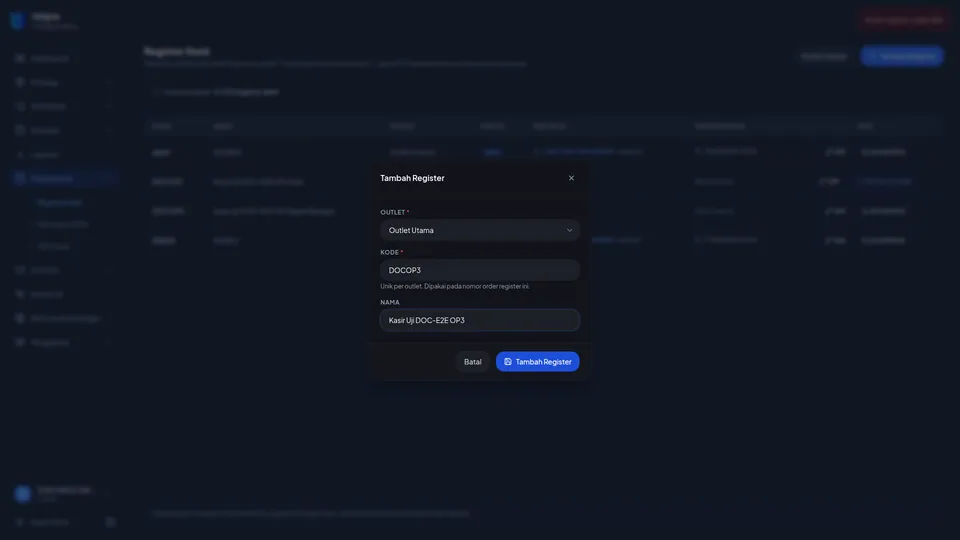Focus the Kode field containing DOCOP3

(479, 270)
